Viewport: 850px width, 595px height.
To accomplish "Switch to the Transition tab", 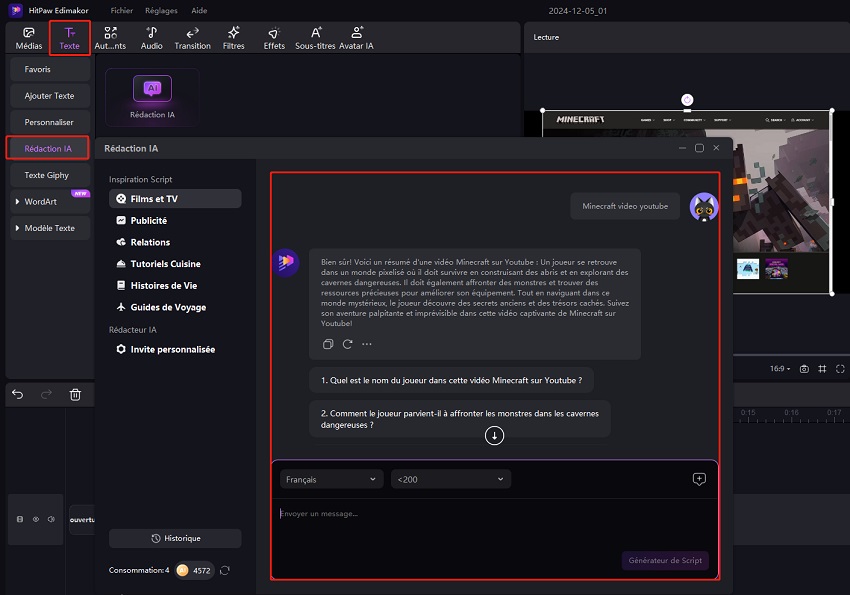I will point(192,38).
